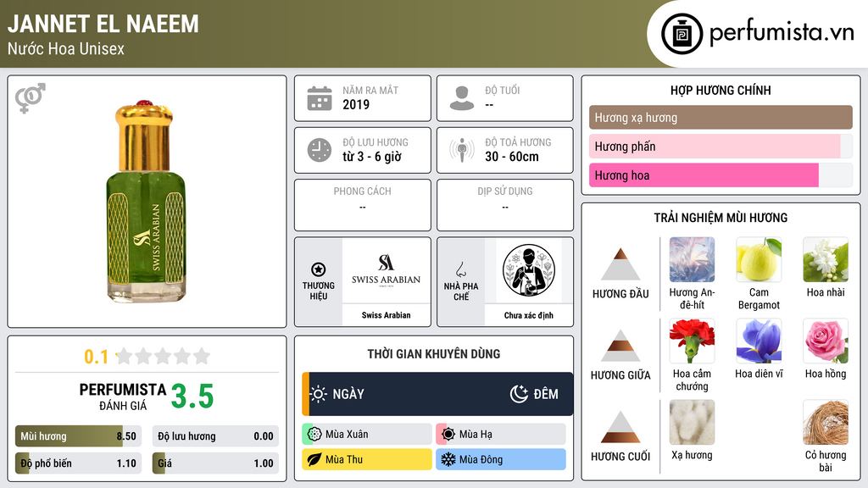Click the perfumer illustration image
The image size is (868, 488).
click(x=529, y=270)
